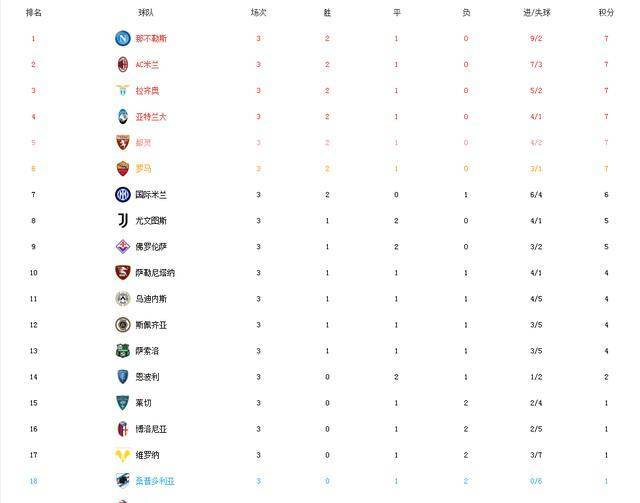The width and height of the screenshot is (640, 503).
Task: Click the AC Milan club crest
Action: click(122, 65)
